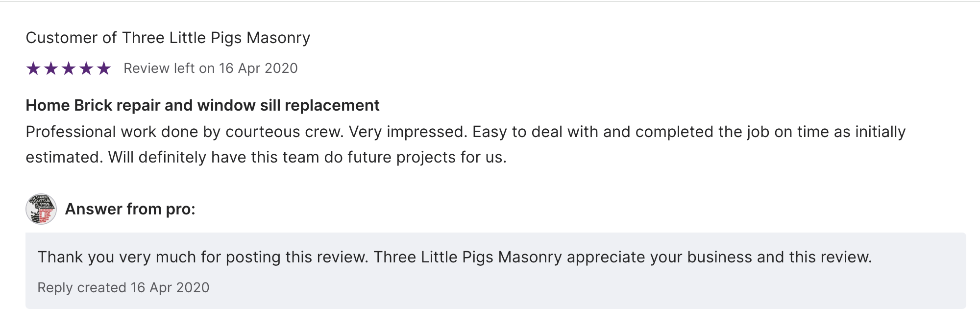Click the fifth and last rating star

point(104,69)
